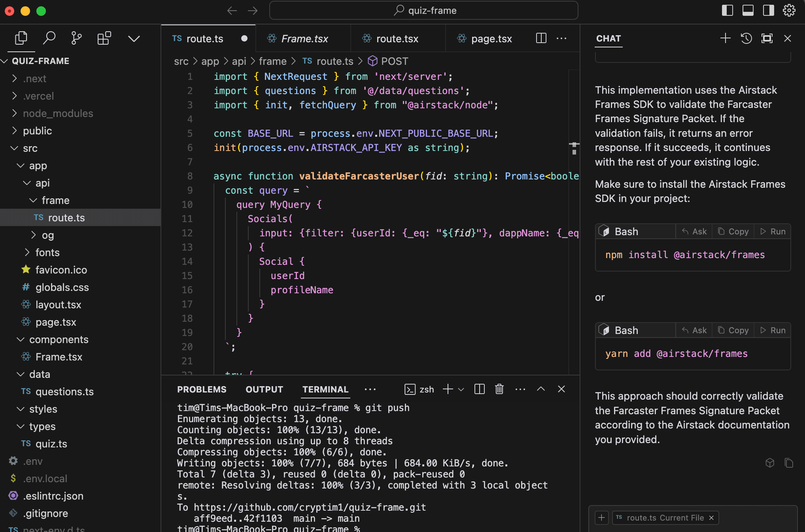Run the npm install command
The width and height of the screenshot is (805, 532).
click(773, 232)
